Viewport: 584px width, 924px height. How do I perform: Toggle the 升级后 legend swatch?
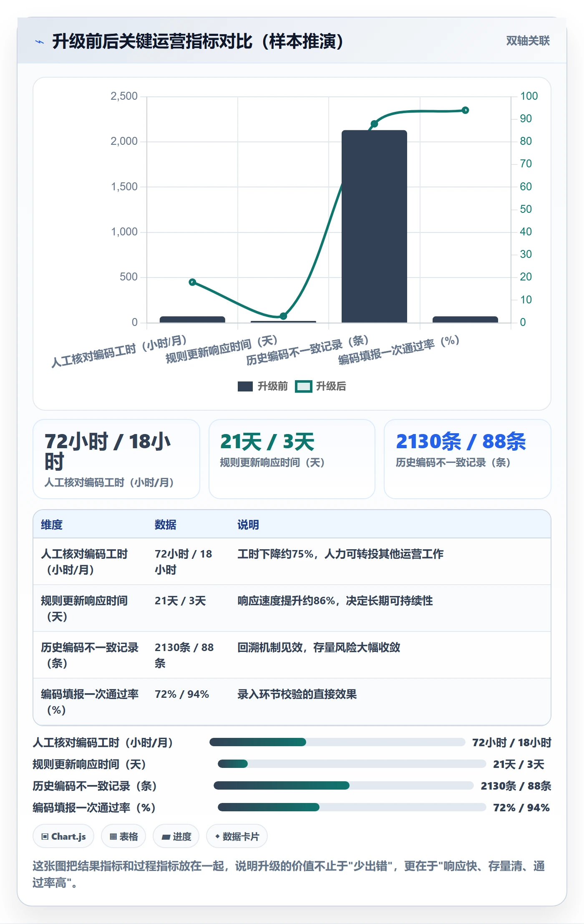[x=303, y=386]
